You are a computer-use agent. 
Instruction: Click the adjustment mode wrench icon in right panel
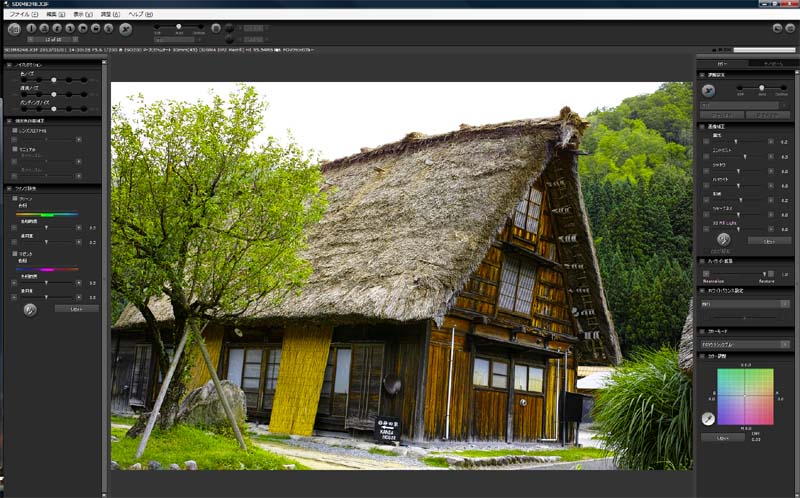coord(708,91)
